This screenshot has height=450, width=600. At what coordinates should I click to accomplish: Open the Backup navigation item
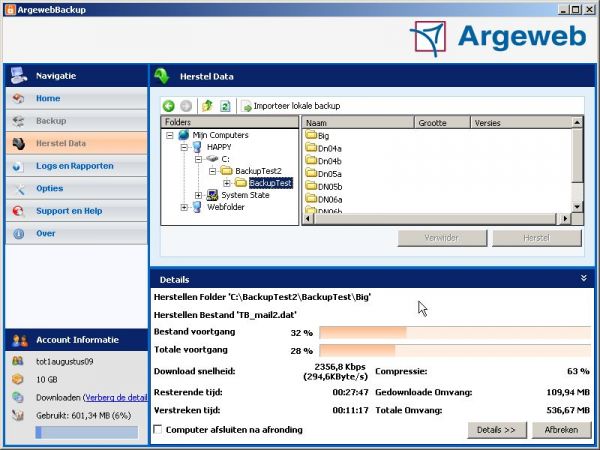coord(77,121)
